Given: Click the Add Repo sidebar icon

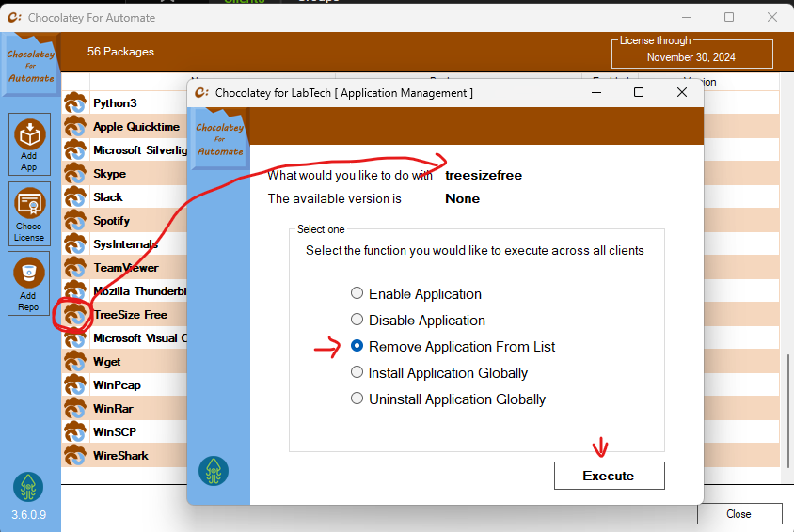Looking at the screenshot, I should tap(29, 283).
